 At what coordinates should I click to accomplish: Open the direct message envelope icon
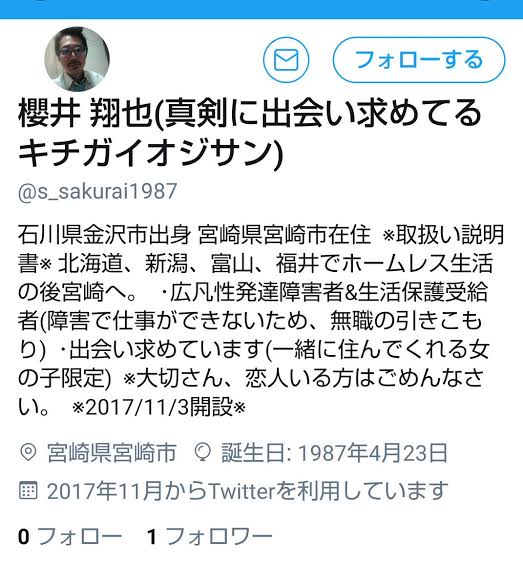pyautogui.click(x=286, y=60)
